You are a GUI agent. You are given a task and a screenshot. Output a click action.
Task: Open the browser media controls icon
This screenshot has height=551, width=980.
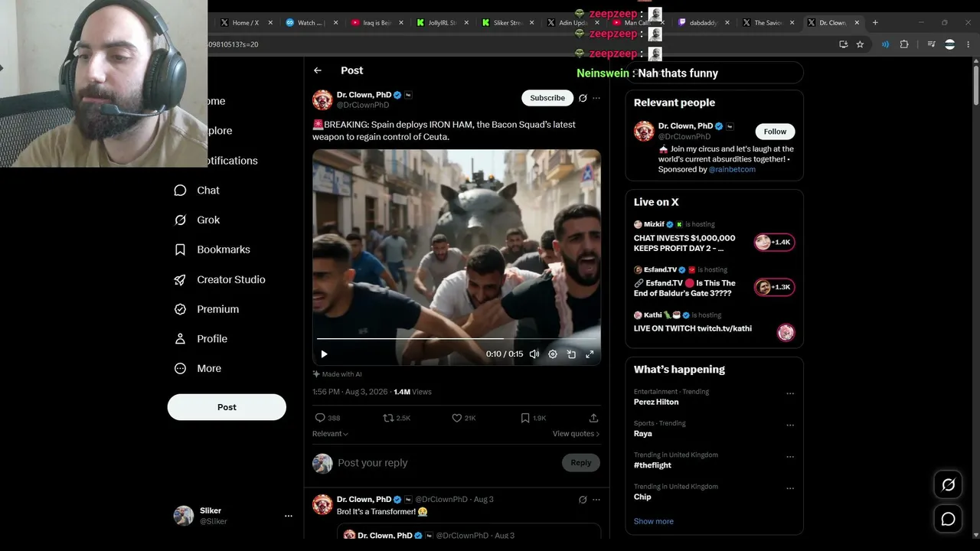[x=931, y=44]
